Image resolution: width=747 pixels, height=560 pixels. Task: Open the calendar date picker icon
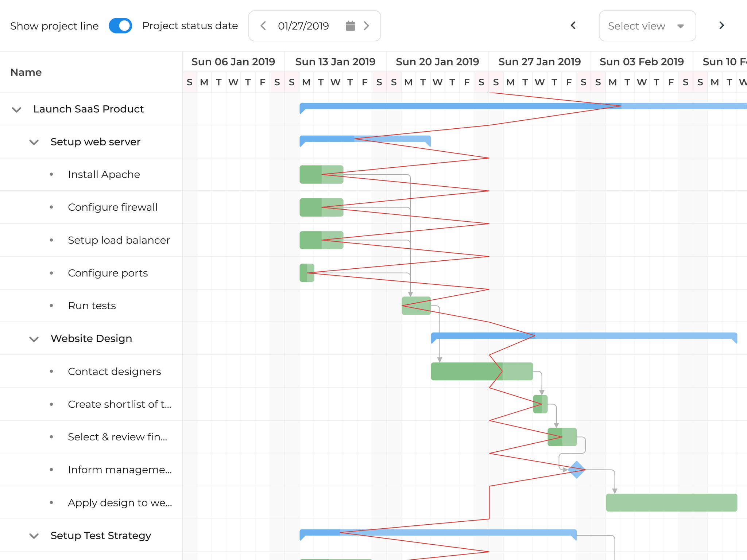pyautogui.click(x=350, y=26)
